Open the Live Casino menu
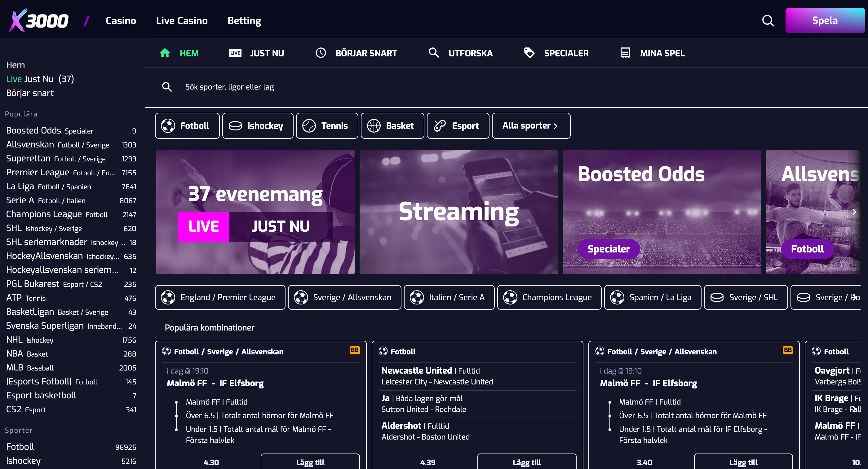Image resolution: width=868 pixels, height=469 pixels. (182, 20)
